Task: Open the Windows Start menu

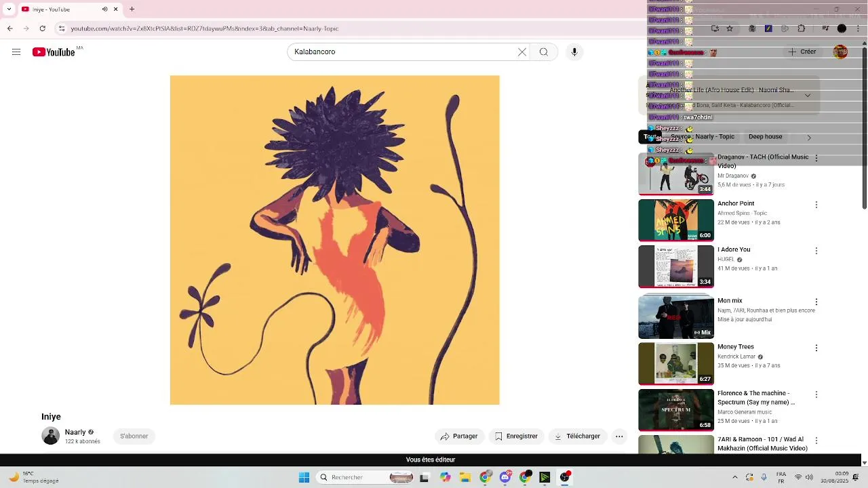Action: 304,477
